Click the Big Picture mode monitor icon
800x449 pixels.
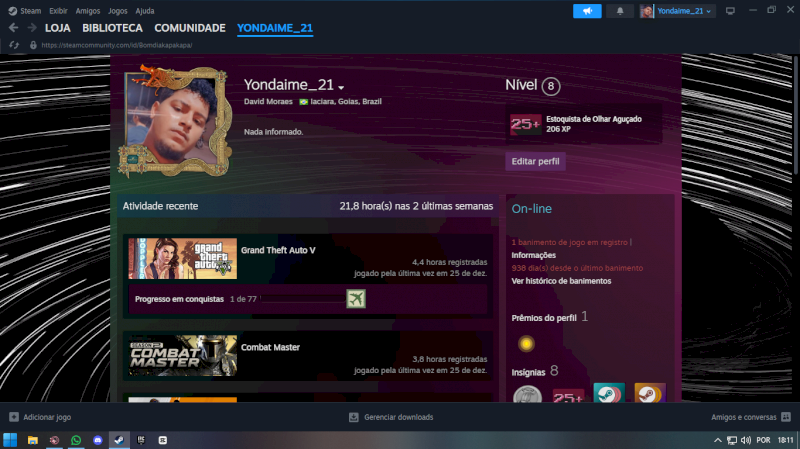tap(730, 11)
